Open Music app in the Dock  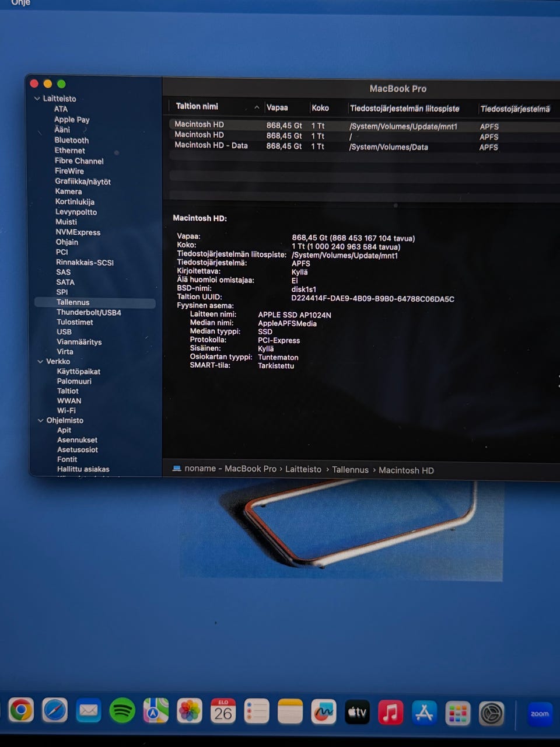(391, 712)
